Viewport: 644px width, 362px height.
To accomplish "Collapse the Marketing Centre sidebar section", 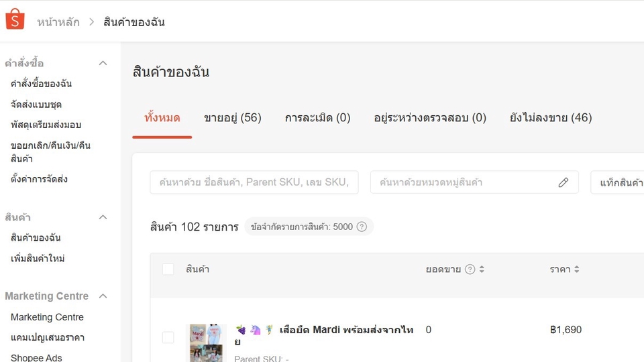I will (x=103, y=296).
